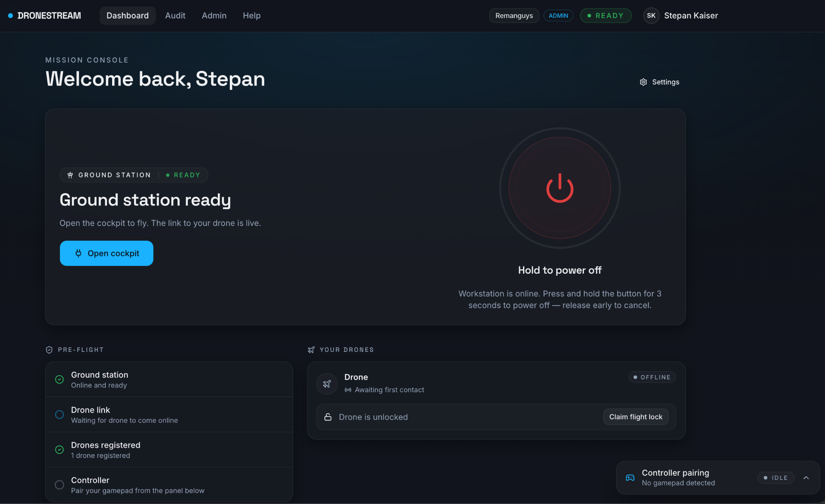Screen dimensions: 825x504
Task: Select the Drone link status circle
Action: coord(59,415)
